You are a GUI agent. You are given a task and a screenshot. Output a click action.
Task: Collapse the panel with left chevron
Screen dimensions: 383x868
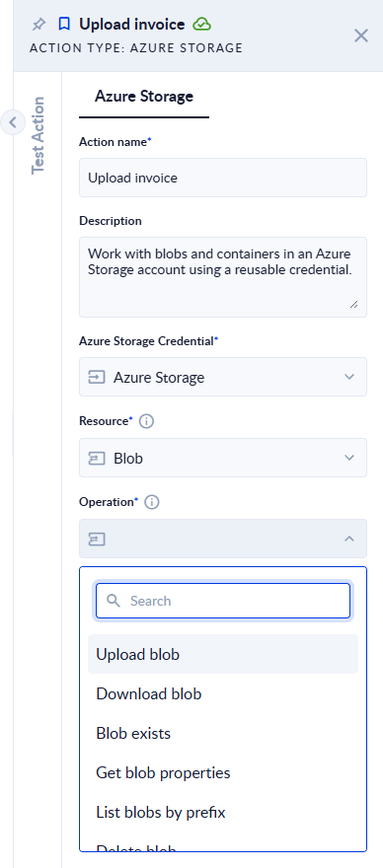[13, 121]
